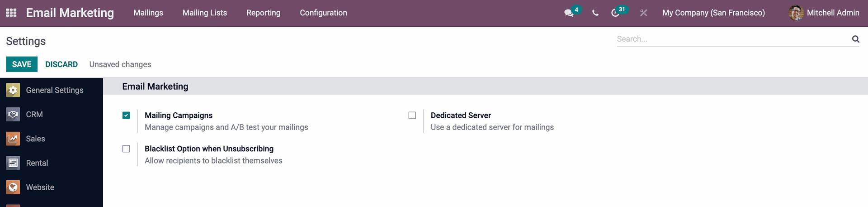Click the crossed tools debug icon
The image size is (868, 207).
pos(644,13)
